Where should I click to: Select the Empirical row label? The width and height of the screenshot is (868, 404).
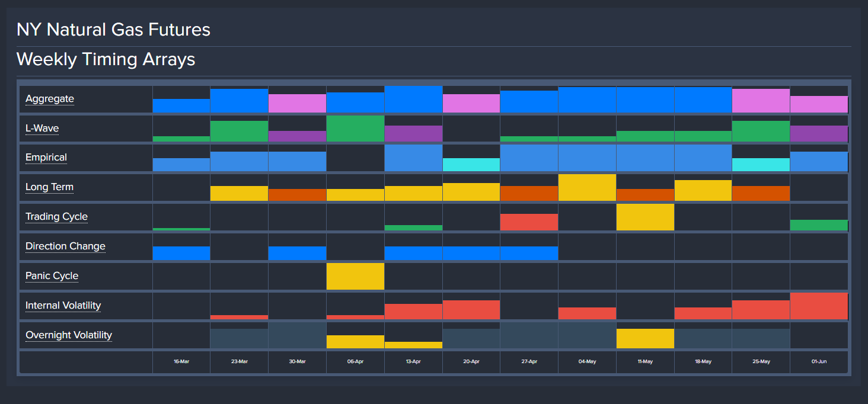[x=46, y=158]
